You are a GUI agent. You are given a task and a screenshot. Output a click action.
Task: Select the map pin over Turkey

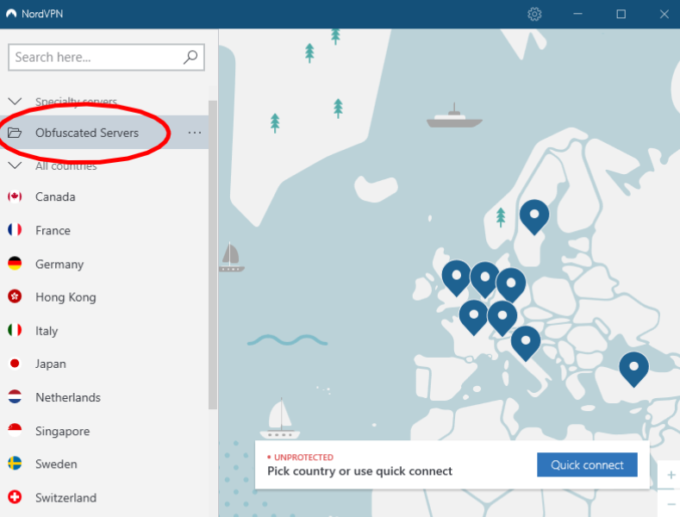pos(634,369)
